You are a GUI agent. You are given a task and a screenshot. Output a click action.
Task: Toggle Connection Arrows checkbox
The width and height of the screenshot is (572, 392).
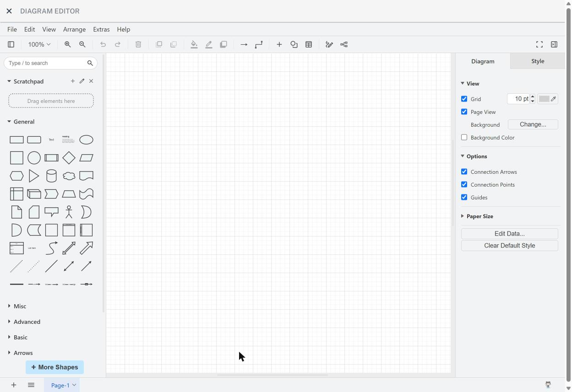click(x=464, y=172)
